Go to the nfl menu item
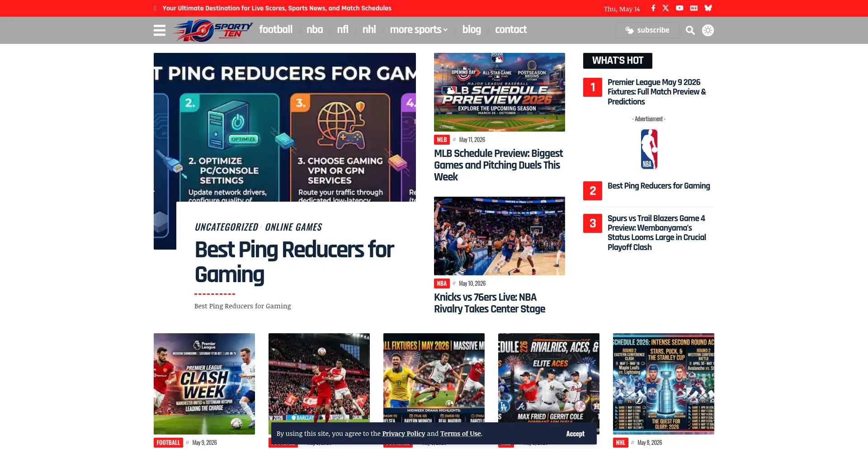Viewport: 868px width, 449px height. point(343,29)
